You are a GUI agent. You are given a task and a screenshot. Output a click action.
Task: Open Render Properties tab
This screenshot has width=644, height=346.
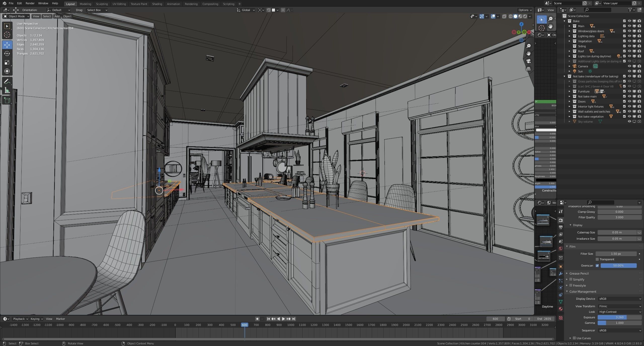tap(561, 220)
